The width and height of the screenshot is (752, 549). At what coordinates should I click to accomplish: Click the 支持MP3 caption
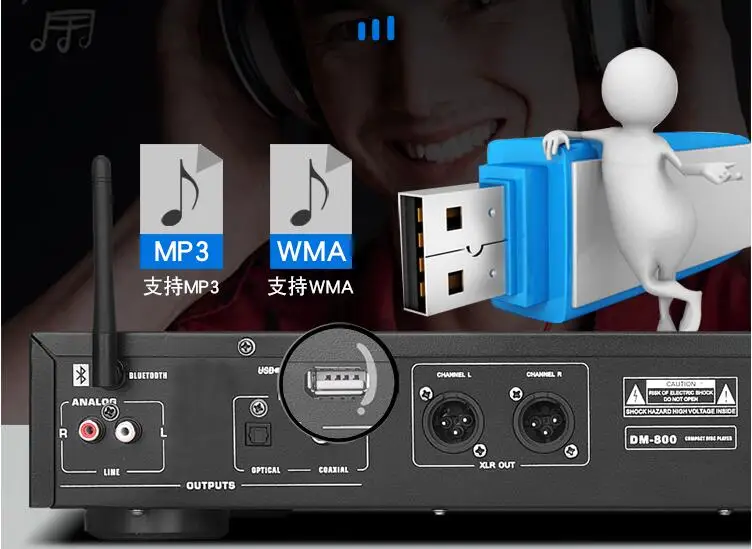(x=181, y=287)
